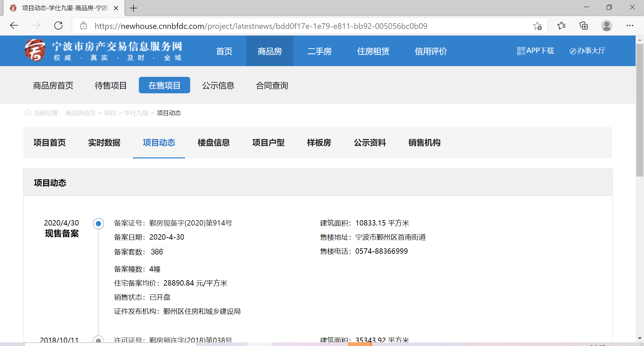
Task: Click the 备案日期 value 2020-4-30
Action: [x=167, y=237]
